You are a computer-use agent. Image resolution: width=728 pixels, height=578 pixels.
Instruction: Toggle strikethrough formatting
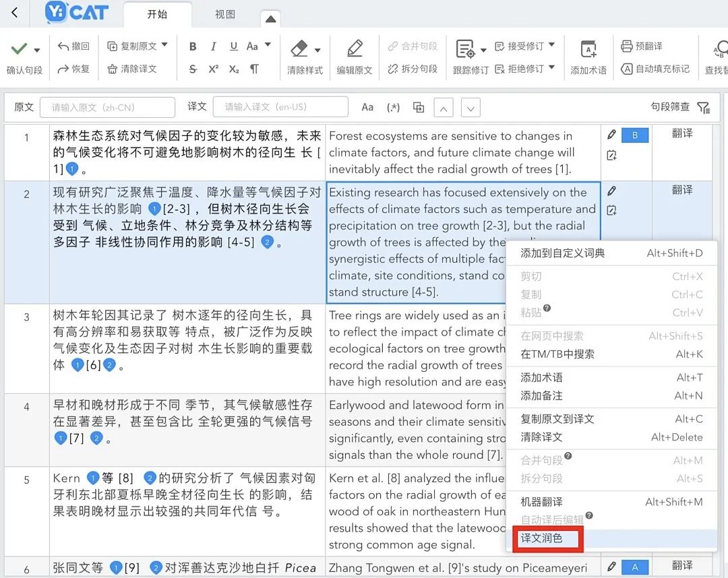pos(193,68)
